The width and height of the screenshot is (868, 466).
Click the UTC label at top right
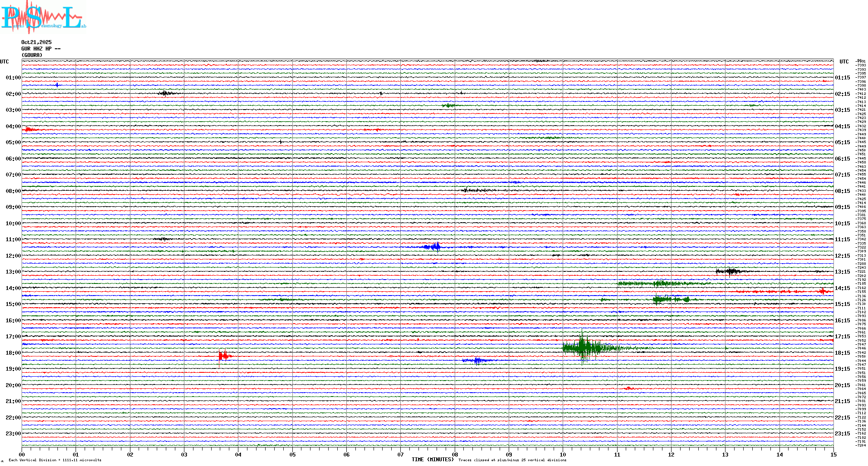844,62
